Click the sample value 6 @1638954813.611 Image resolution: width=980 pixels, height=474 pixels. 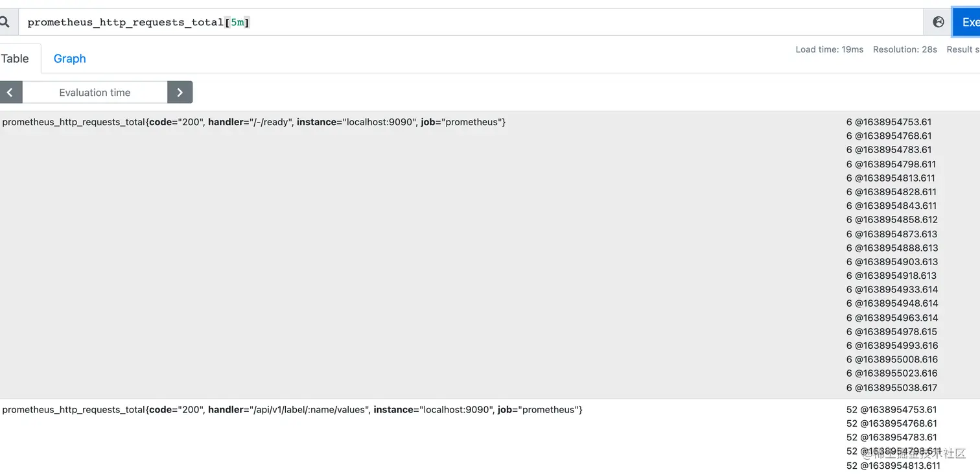pos(891,178)
